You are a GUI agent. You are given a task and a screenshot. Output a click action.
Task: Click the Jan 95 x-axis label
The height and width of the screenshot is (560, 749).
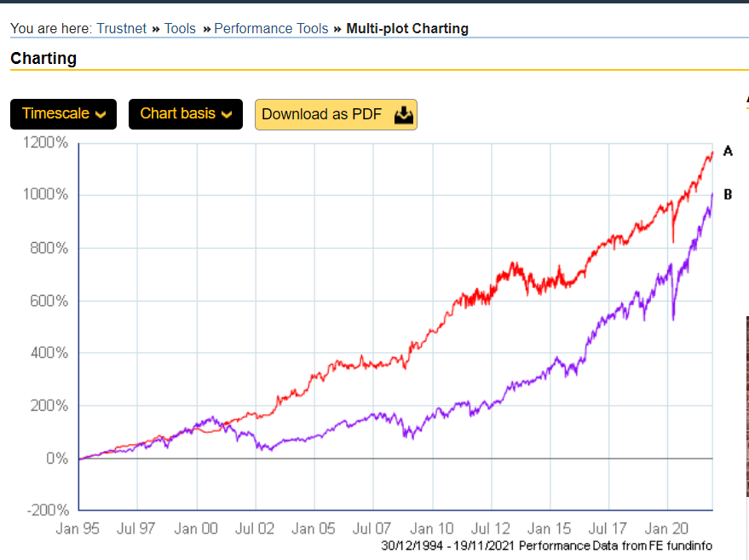(78, 528)
